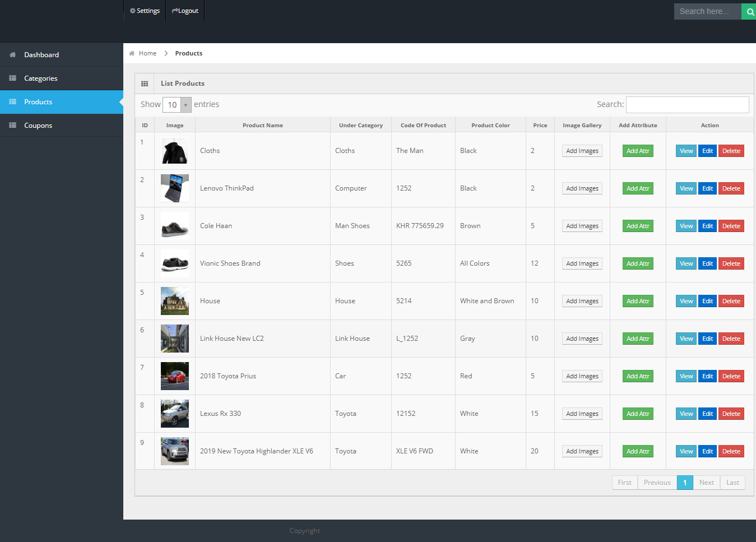Viewport: 756px width, 542px height.
Task: Add Attr for the House product
Action: 638,302
